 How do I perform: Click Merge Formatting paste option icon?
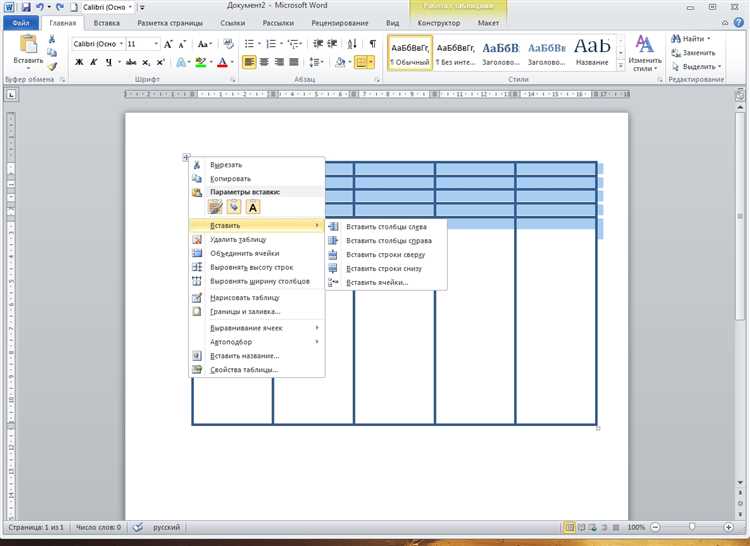click(234, 207)
